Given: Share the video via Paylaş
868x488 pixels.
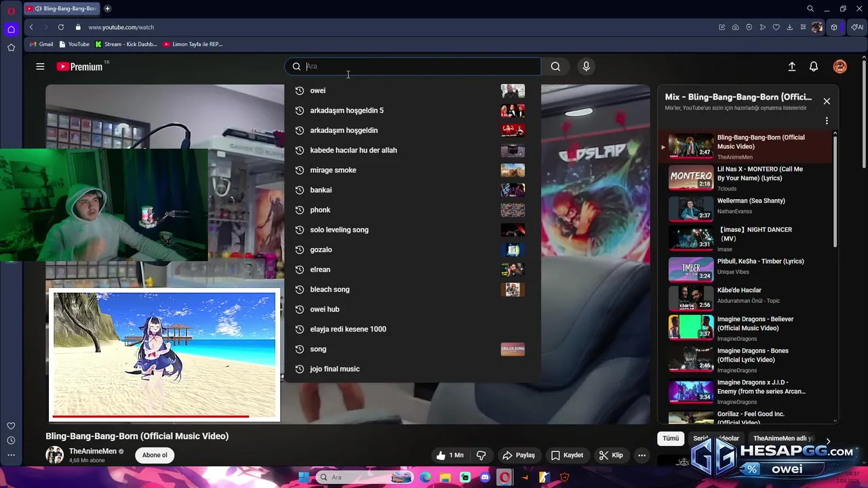Looking at the screenshot, I should [518, 455].
